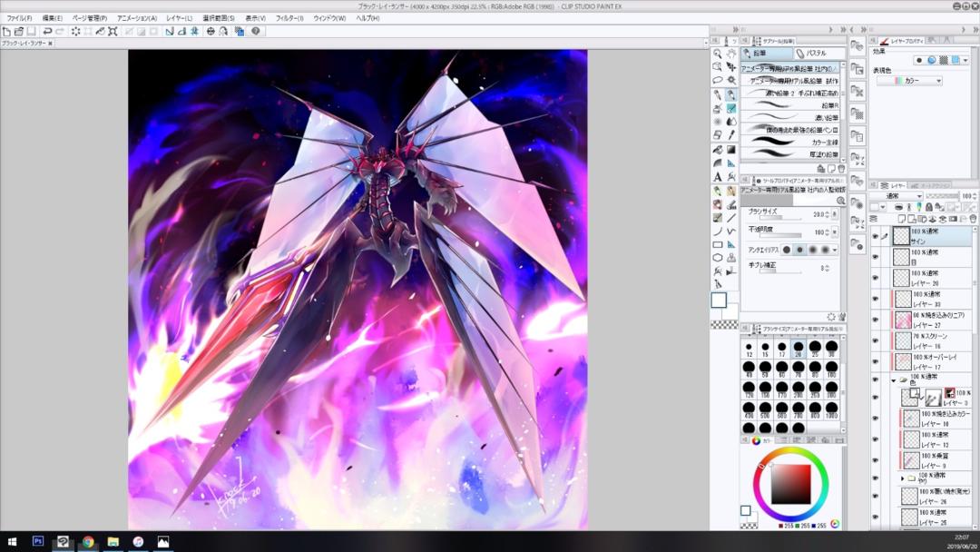Viewport: 980px width, 552px height.
Task: Select the Zoom magnifier tool
Action: click(x=718, y=54)
